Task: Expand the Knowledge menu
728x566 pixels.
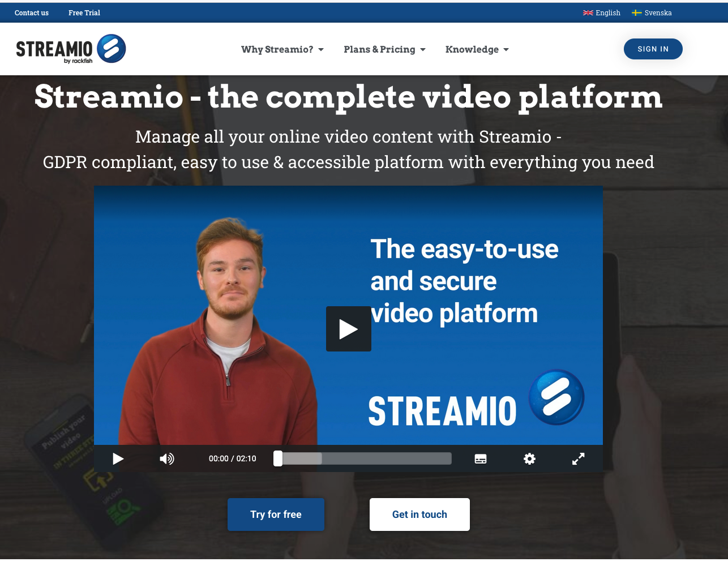Action: click(x=477, y=49)
